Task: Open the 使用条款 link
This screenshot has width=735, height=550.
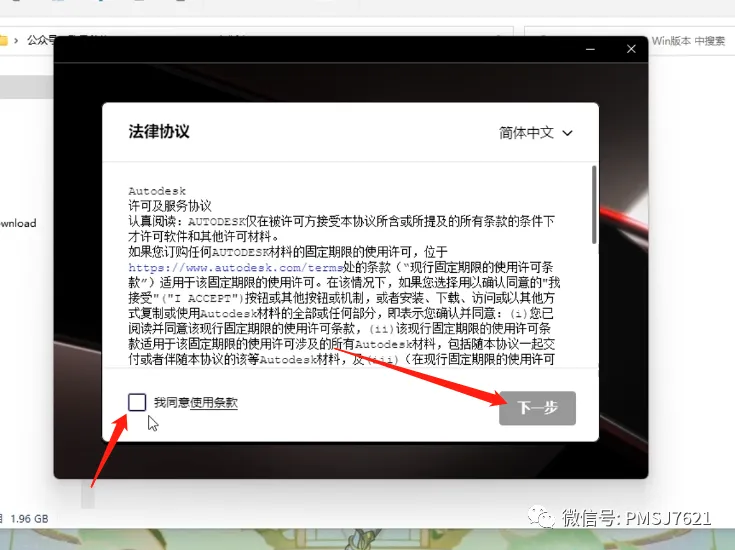Action: 214,403
